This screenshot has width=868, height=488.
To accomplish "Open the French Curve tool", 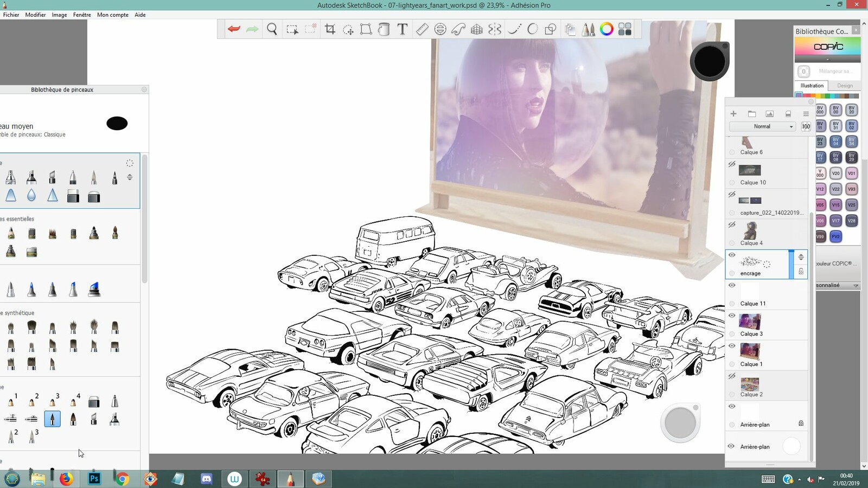I will (x=458, y=29).
